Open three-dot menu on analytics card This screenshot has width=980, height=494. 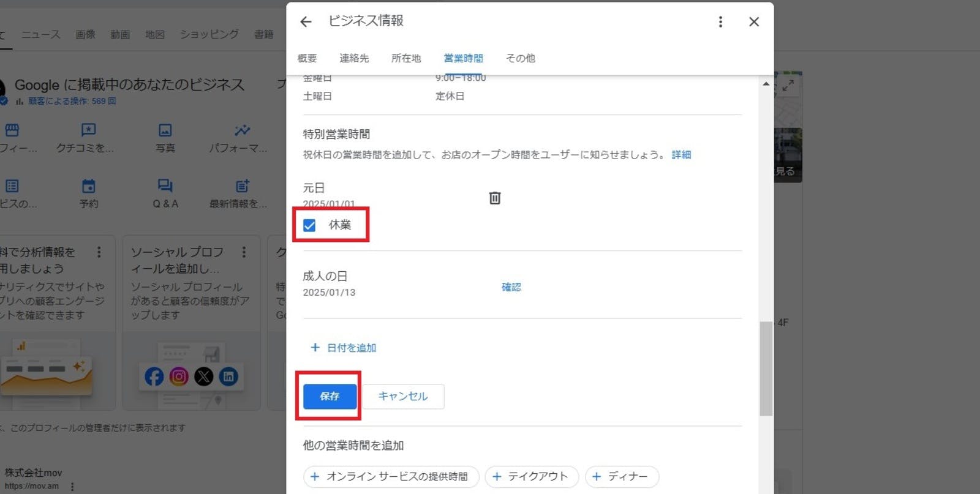pyautogui.click(x=99, y=252)
